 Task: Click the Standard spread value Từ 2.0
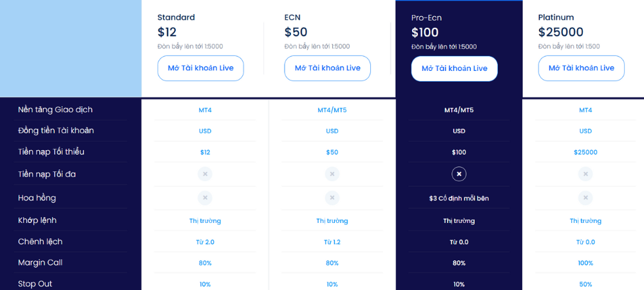(x=205, y=242)
